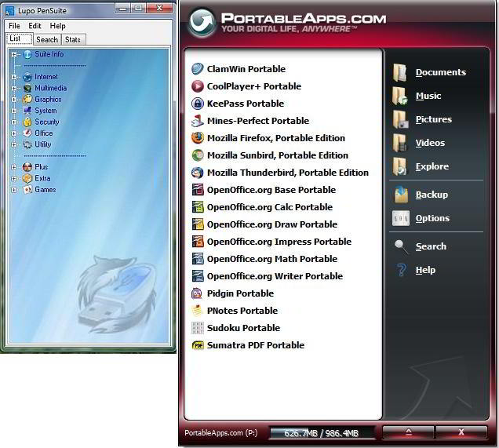Click the Help question mark icon

point(401,270)
